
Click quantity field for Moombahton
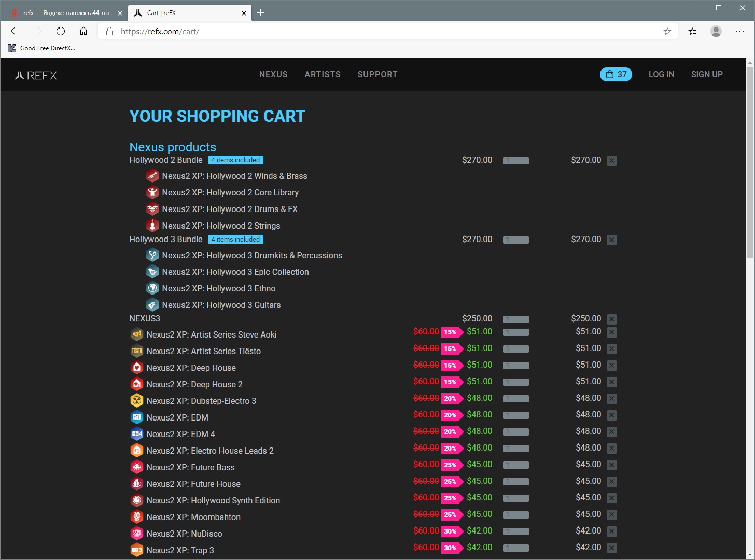(516, 515)
